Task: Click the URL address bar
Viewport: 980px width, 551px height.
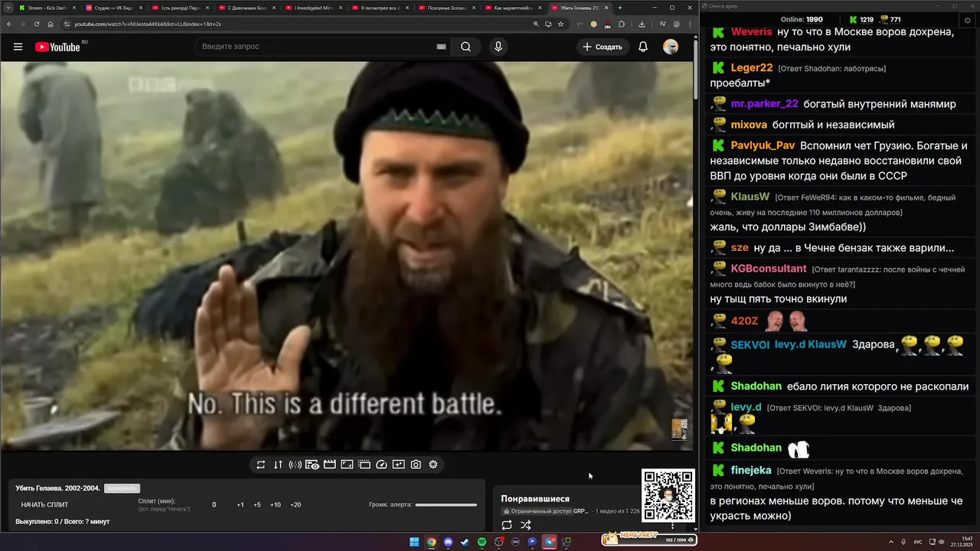Action: [x=299, y=24]
